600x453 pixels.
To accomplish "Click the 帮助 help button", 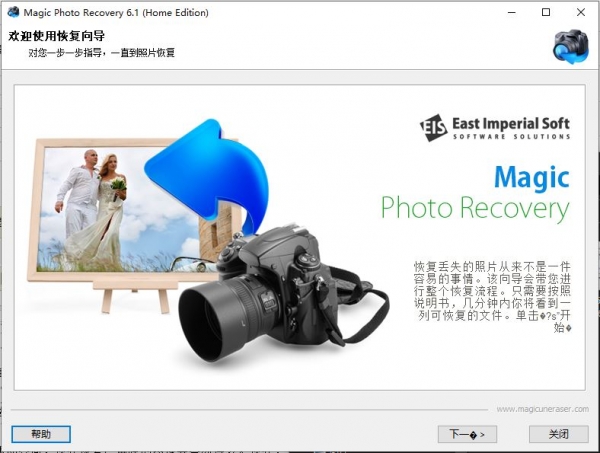I will pos(41,434).
